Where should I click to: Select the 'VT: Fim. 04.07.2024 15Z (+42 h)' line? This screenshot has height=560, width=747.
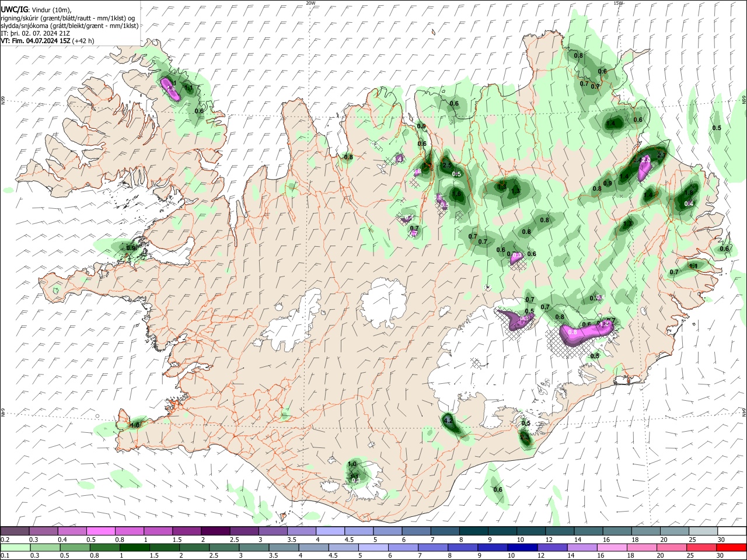pos(47,41)
